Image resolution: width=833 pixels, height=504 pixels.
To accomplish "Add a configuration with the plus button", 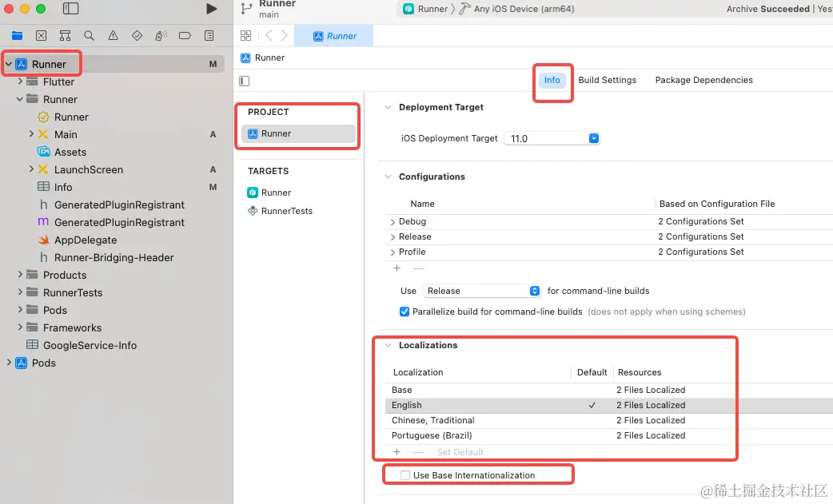I will coord(397,268).
